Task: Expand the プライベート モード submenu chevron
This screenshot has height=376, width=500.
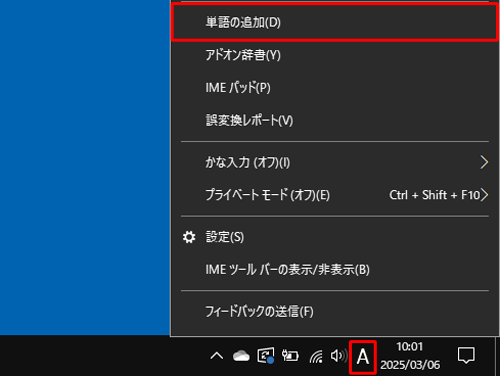Action: 484,195
